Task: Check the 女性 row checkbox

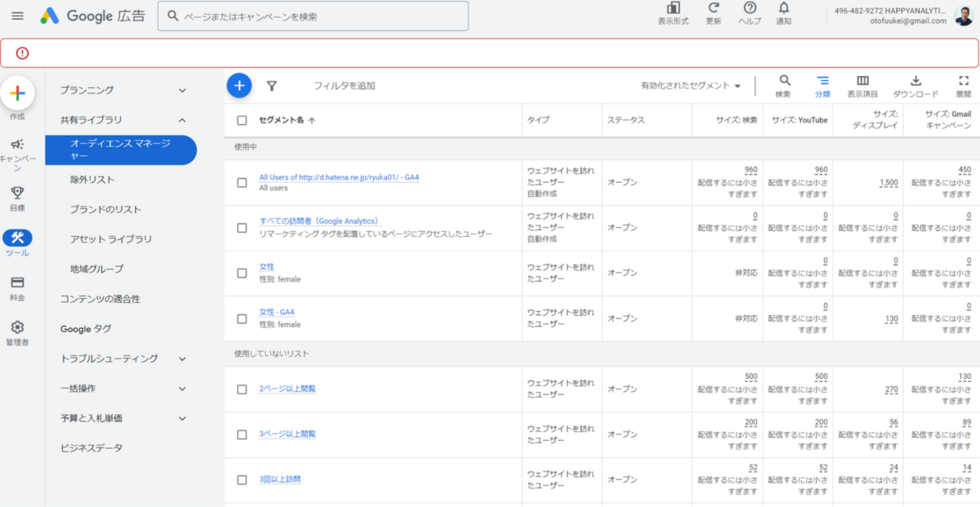Action: tap(242, 274)
